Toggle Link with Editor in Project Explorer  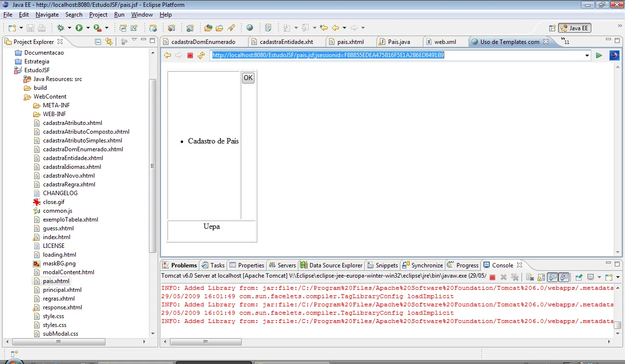(108, 42)
